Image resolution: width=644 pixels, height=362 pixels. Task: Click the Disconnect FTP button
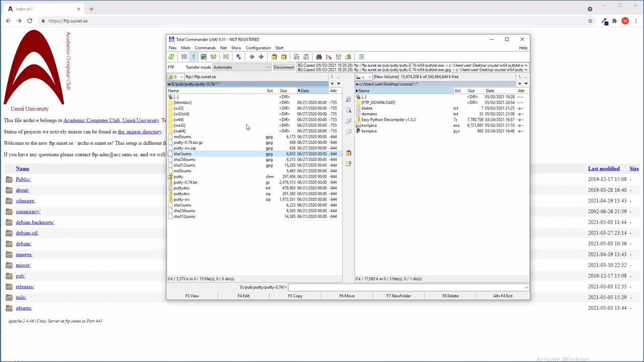click(284, 67)
